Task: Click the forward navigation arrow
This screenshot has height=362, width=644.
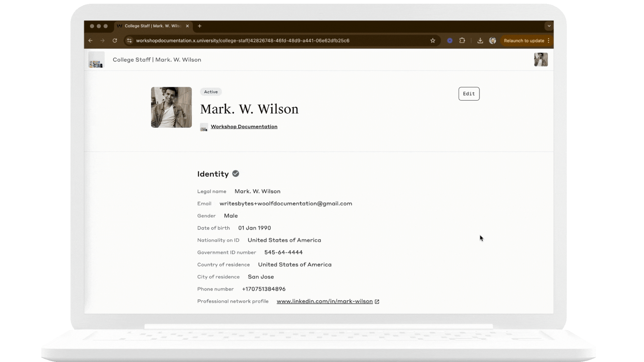Action: pyautogui.click(x=103, y=41)
